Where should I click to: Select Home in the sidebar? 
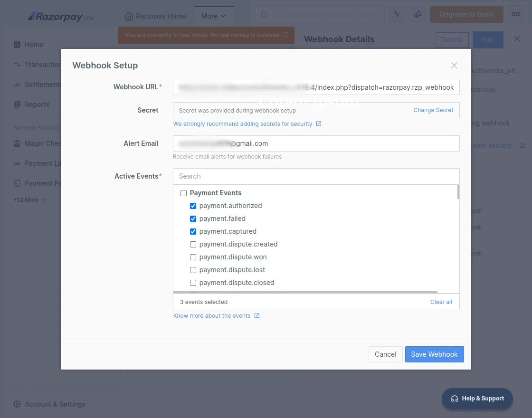[33, 44]
